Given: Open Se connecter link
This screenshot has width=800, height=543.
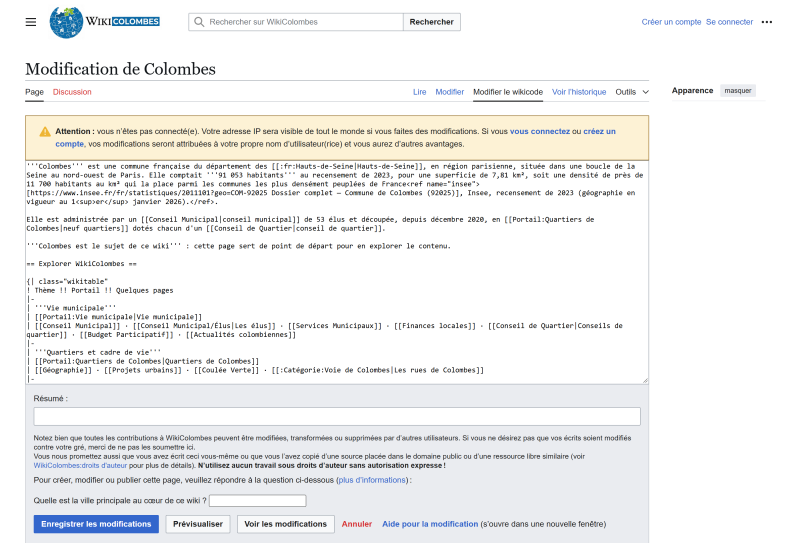Looking at the screenshot, I should coord(729,22).
